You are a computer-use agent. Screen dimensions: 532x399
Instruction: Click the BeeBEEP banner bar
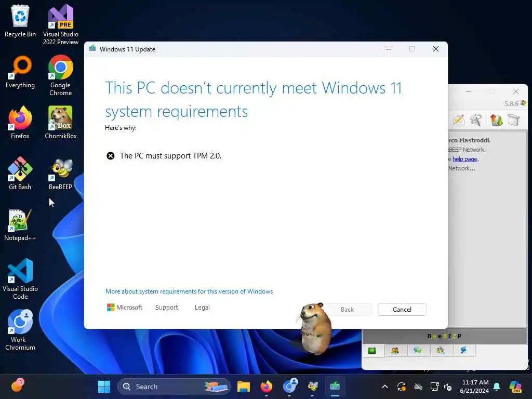point(445,336)
